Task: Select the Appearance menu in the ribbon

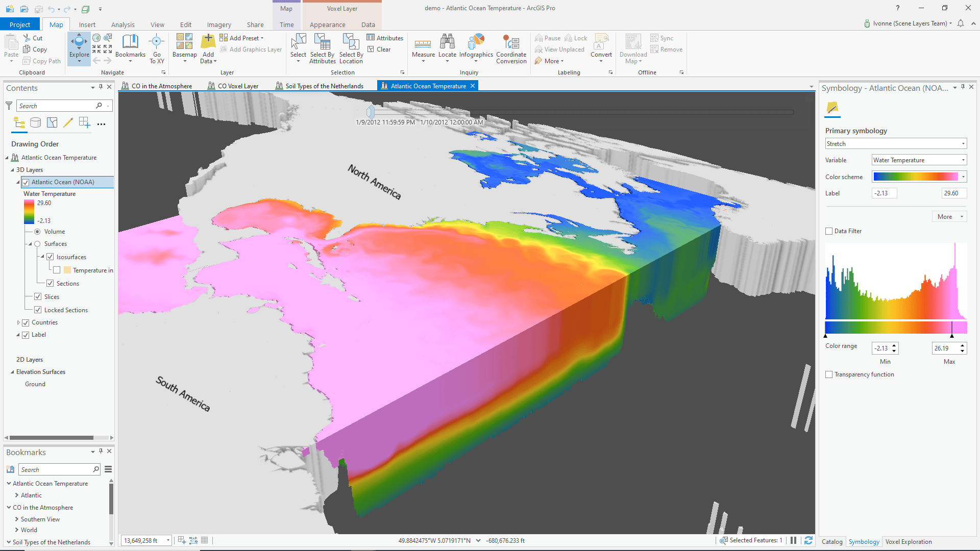Action: click(x=327, y=25)
